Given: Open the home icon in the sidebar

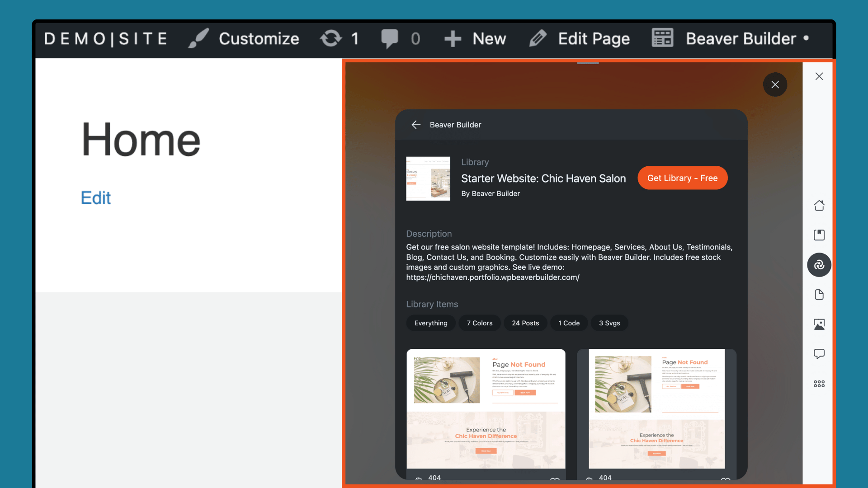Looking at the screenshot, I should (819, 206).
